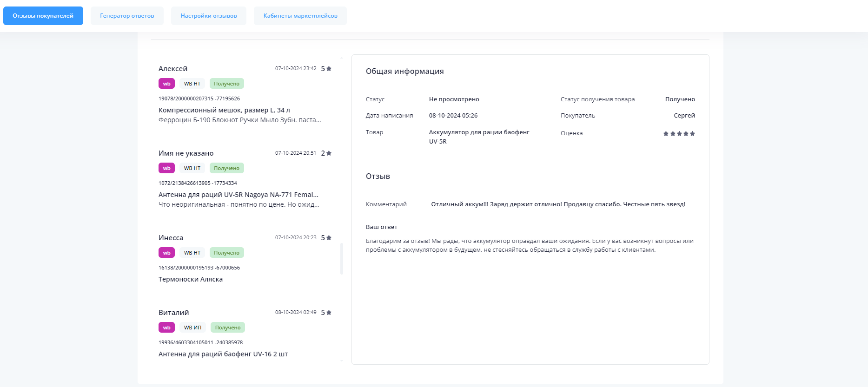Click the star icon next to Алексей's rating
Screen dimensions: 868x387
tap(329, 69)
